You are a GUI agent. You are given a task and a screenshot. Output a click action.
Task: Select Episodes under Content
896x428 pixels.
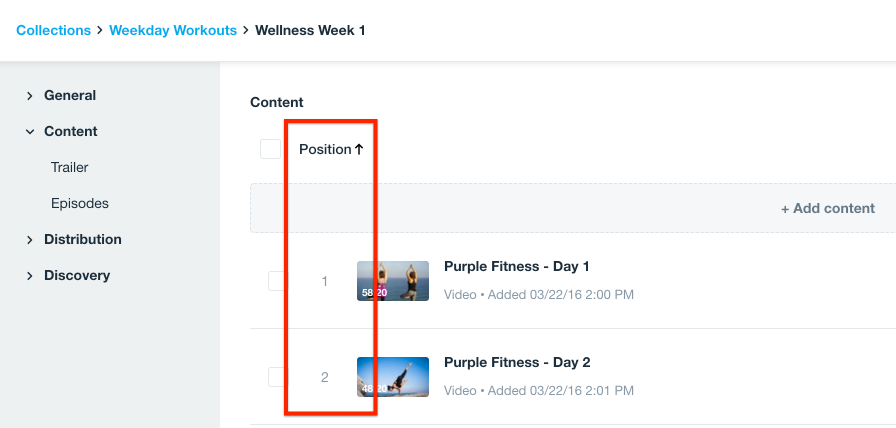tap(80, 203)
